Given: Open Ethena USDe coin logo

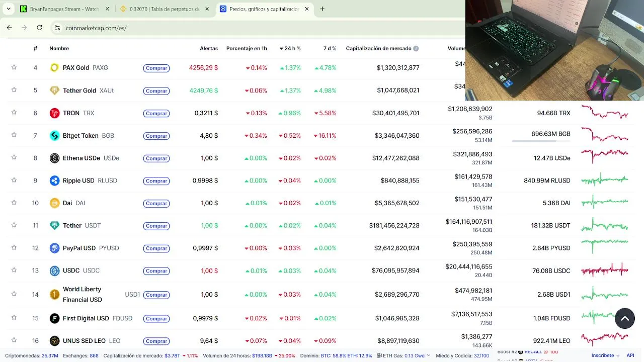Looking at the screenshot, I should click(x=54, y=158).
